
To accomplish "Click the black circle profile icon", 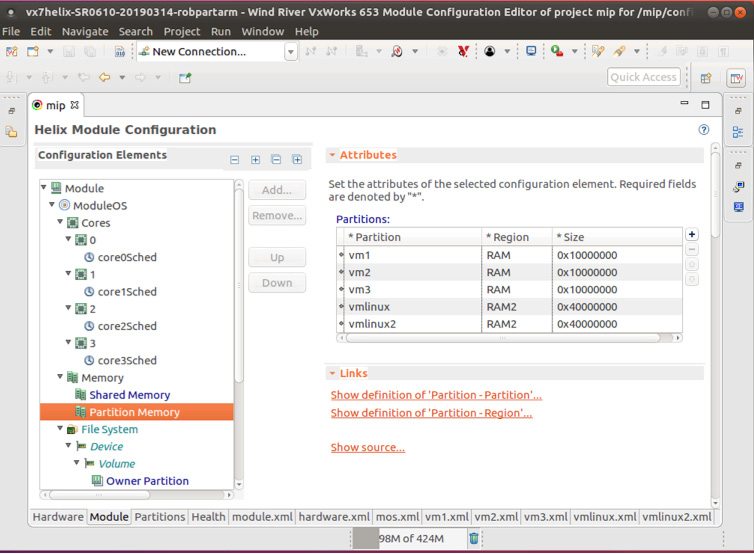I will pos(490,51).
